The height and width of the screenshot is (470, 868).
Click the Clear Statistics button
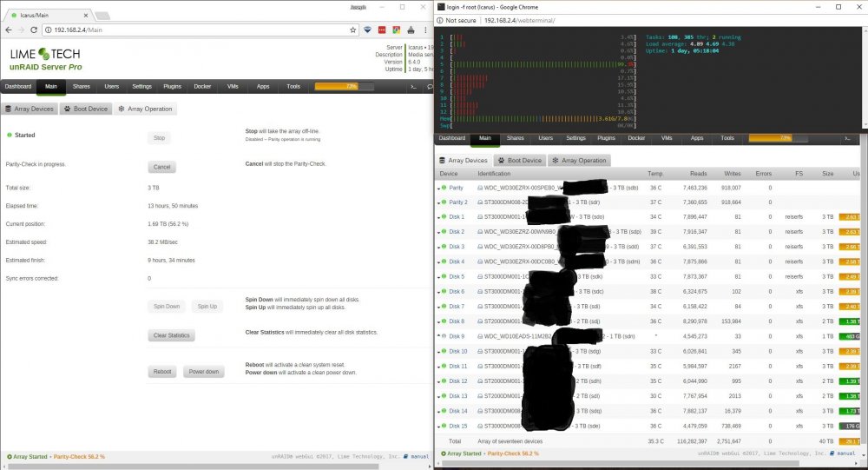[x=172, y=335]
